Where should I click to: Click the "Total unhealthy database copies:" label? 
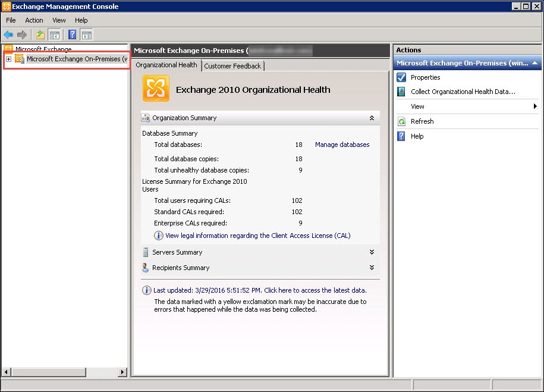[x=202, y=170]
